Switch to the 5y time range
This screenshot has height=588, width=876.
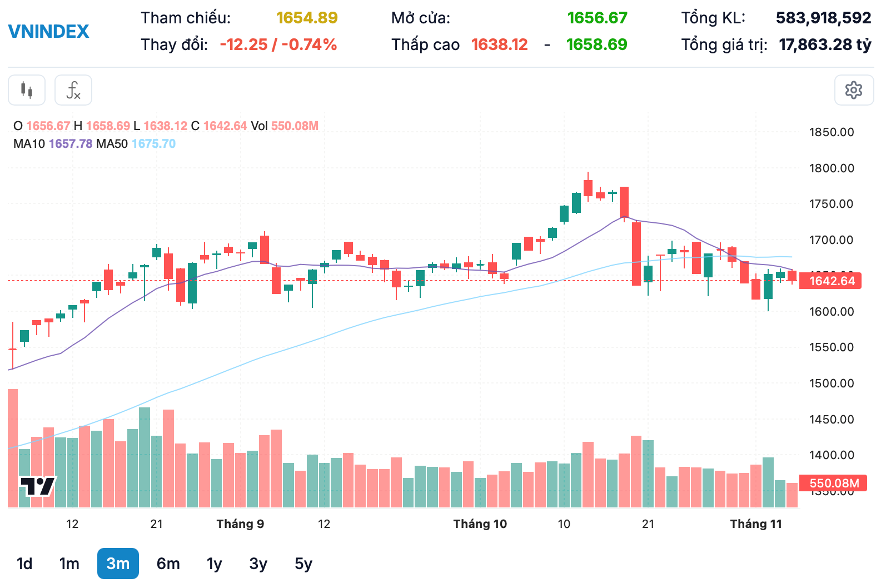(x=303, y=564)
